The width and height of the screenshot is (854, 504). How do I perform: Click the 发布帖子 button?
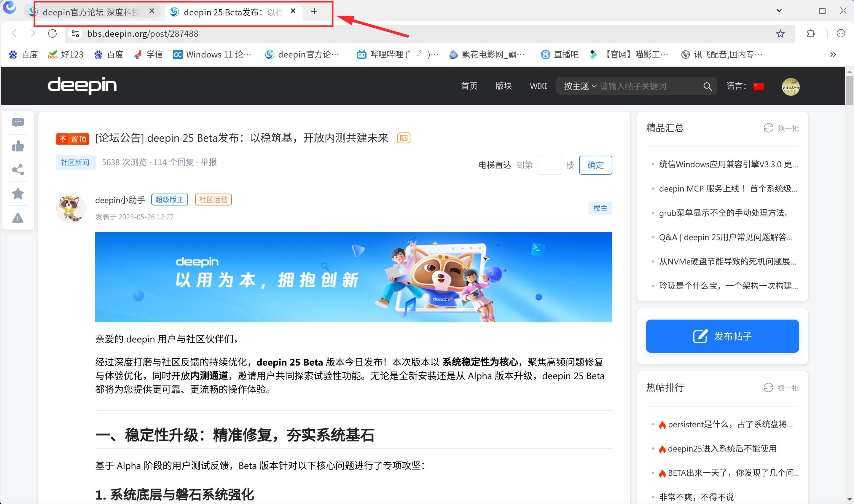click(722, 336)
